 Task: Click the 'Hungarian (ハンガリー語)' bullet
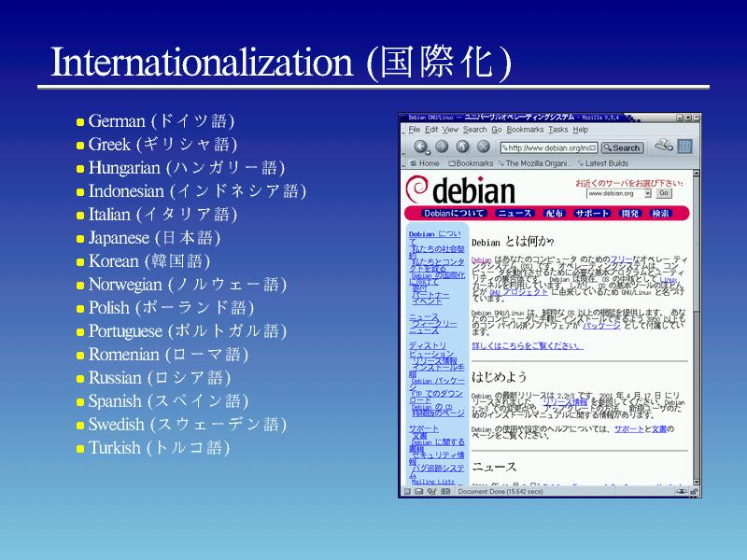(x=180, y=168)
